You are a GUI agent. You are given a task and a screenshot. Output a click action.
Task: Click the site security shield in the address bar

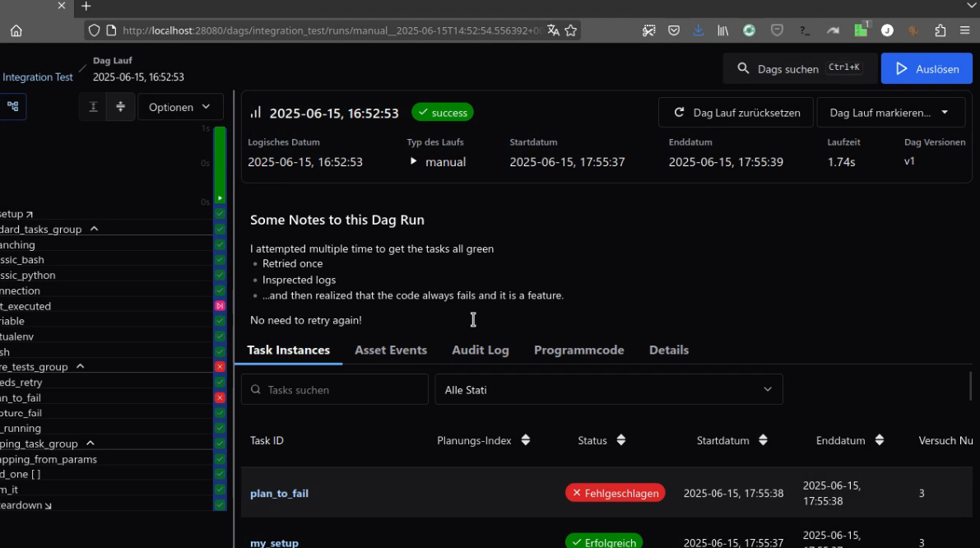coord(94,30)
